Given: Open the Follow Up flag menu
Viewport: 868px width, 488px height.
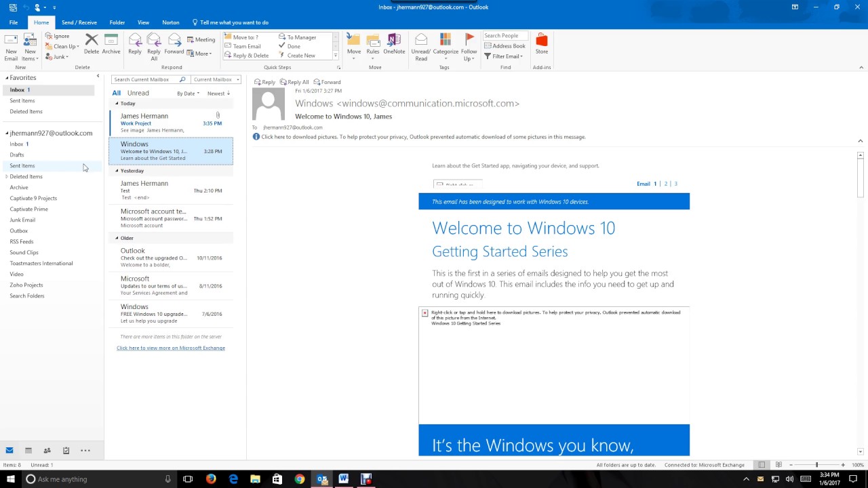Looking at the screenshot, I should click(469, 47).
